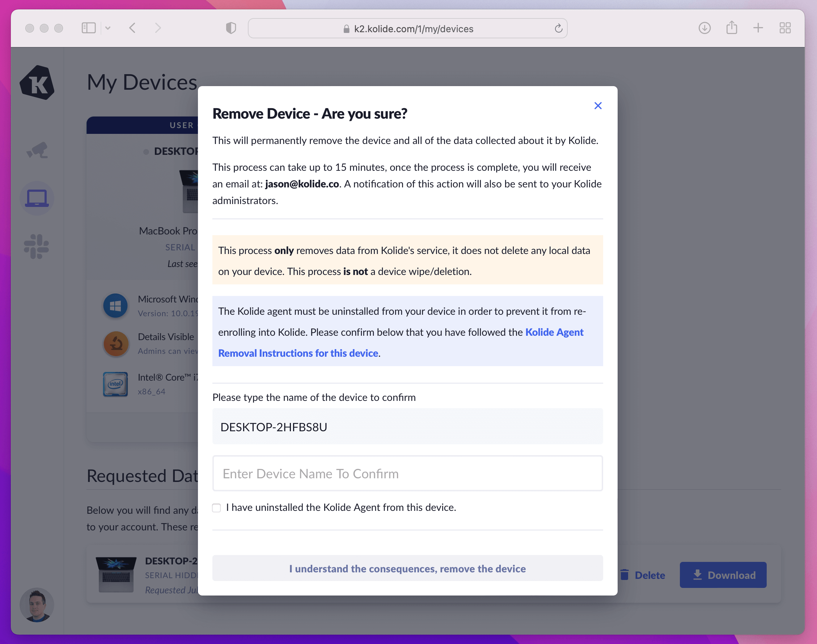Check the uninstalled Kolide Agent checkbox
The width and height of the screenshot is (817, 644).
pyautogui.click(x=216, y=508)
